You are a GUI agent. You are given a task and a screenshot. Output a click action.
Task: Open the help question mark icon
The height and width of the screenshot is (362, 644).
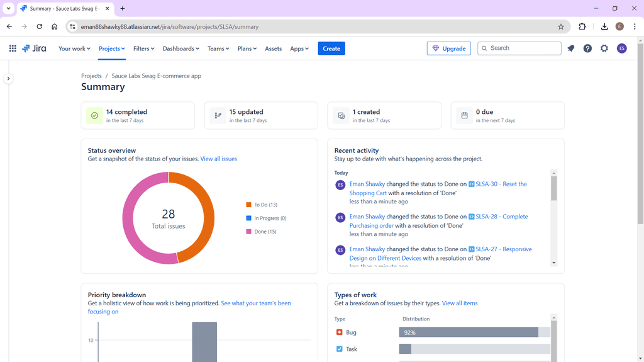point(588,48)
